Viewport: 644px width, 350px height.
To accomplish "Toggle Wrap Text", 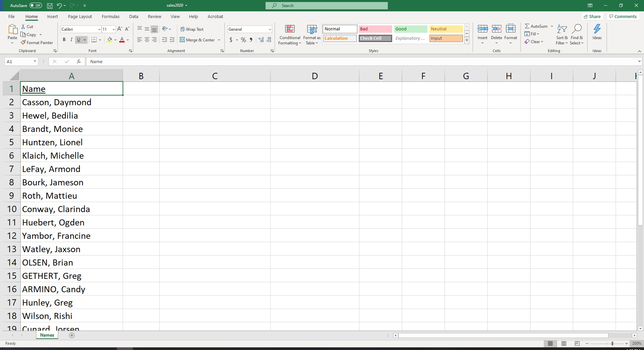I will point(192,29).
